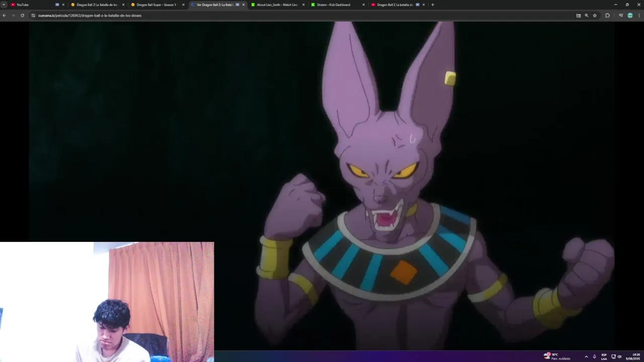Open the weather widget showing Parc. nublado
644x362 pixels.
click(x=557, y=356)
